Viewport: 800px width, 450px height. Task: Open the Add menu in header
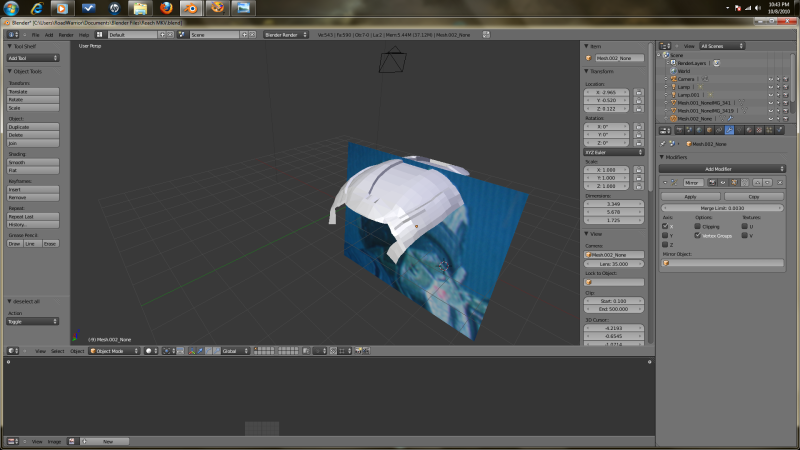(49, 35)
